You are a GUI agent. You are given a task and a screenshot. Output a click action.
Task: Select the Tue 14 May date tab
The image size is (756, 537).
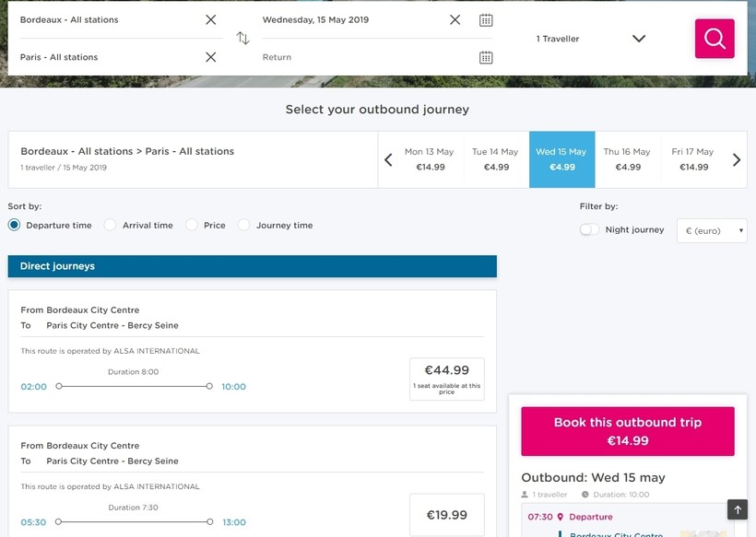tap(496, 159)
